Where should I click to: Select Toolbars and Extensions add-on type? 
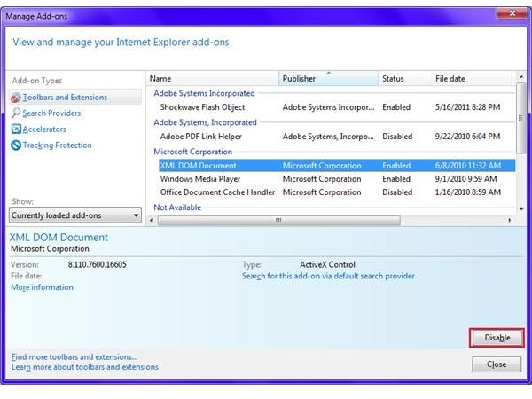75,98
